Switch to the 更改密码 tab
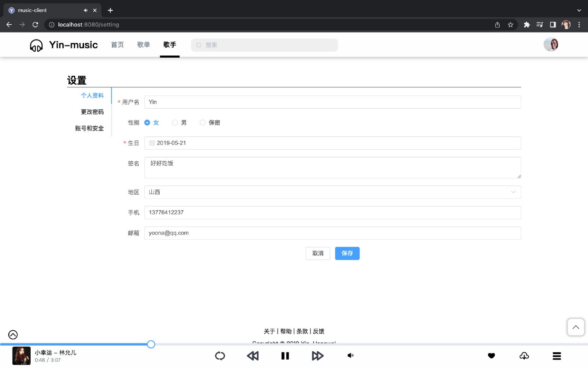The height and width of the screenshot is (368, 588). pyautogui.click(x=92, y=112)
